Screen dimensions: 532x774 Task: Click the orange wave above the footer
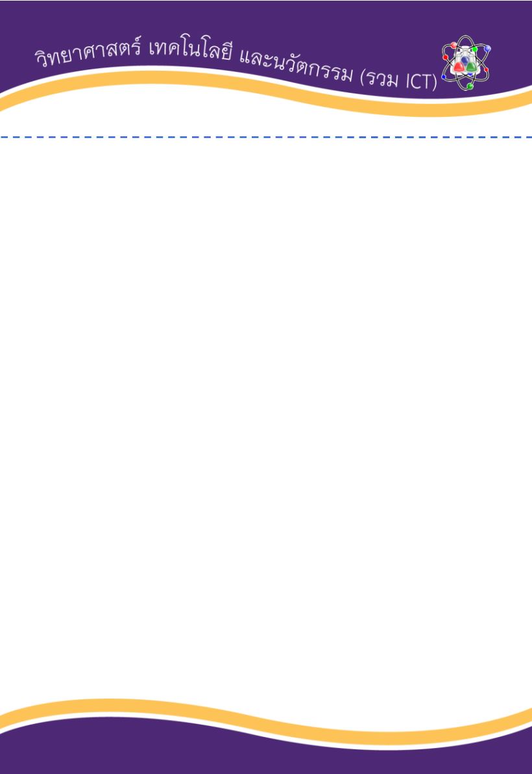266,718
